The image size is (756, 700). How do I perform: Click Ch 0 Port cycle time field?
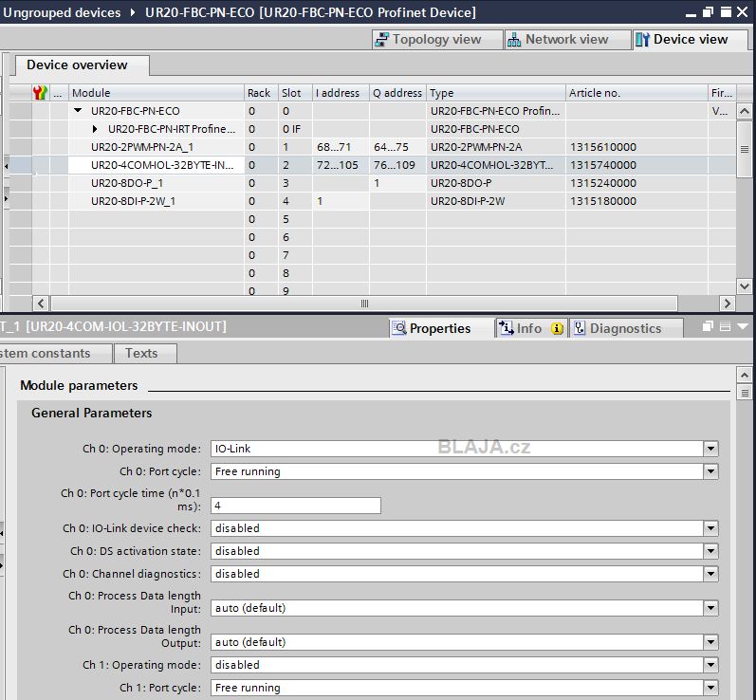click(296, 506)
